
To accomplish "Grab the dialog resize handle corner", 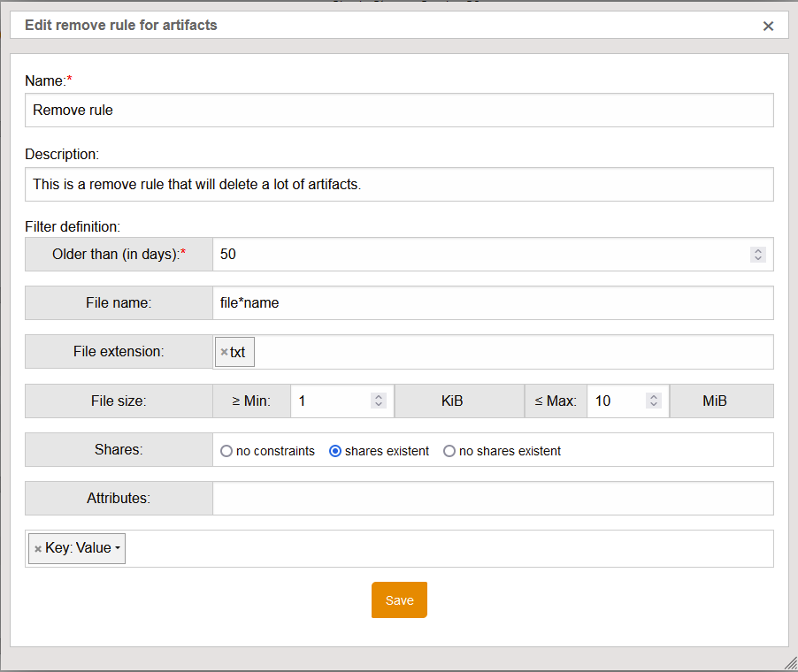I will pos(790,664).
